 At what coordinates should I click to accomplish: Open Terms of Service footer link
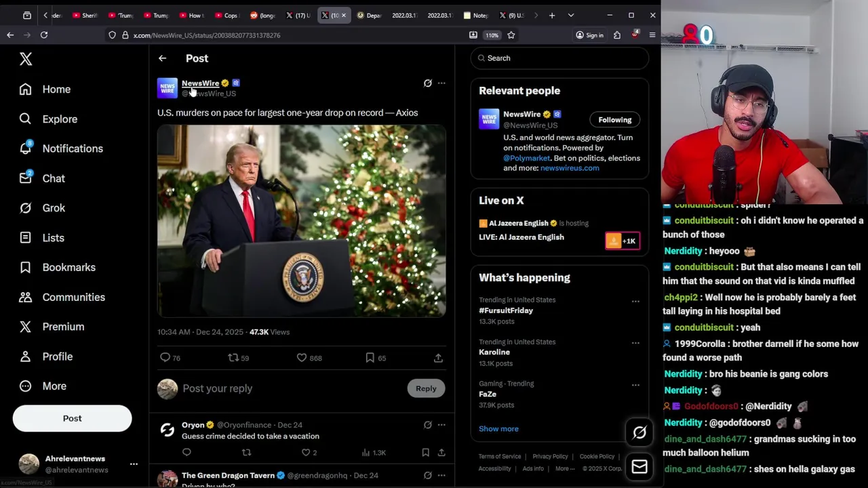point(500,457)
